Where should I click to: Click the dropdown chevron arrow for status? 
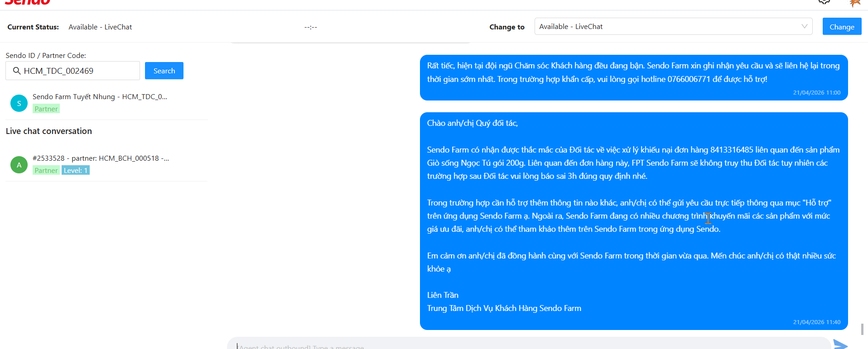coord(804,26)
